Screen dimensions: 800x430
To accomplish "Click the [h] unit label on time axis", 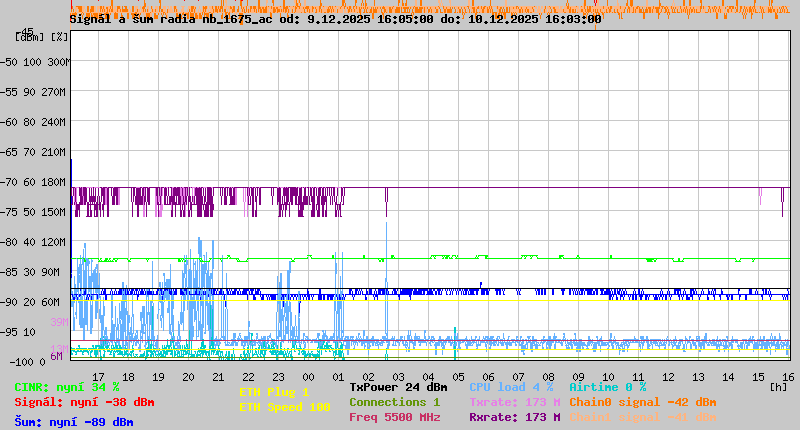I will [778, 386].
